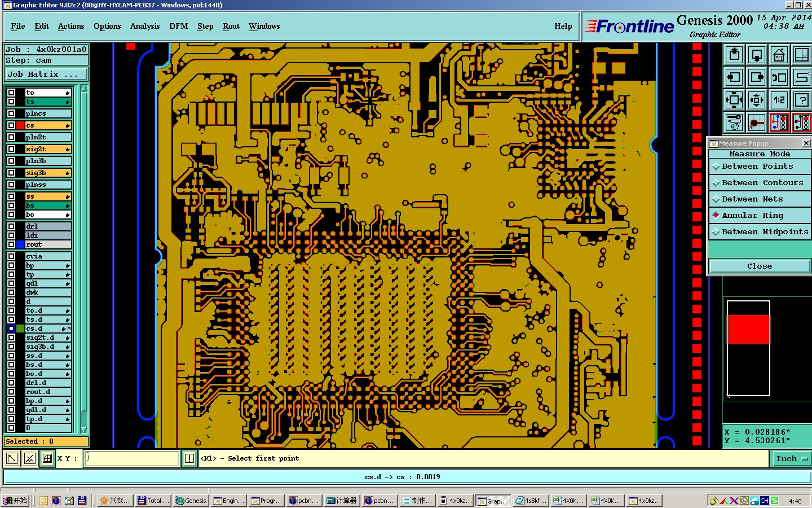Open the File menu
This screenshot has height=508, width=812.
pos(18,26)
